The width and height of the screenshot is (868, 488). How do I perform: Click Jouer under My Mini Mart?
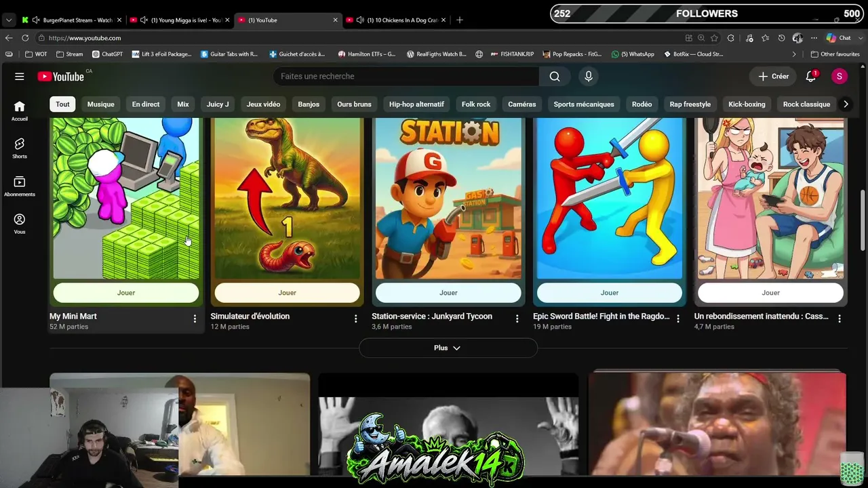click(x=126, y=293)
